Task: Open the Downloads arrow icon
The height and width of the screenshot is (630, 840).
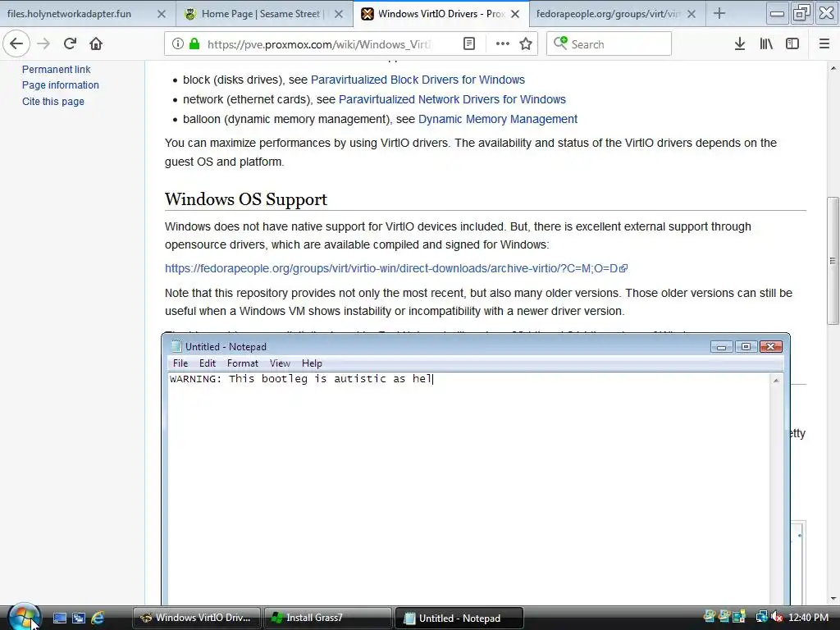Action: [740, 44]
